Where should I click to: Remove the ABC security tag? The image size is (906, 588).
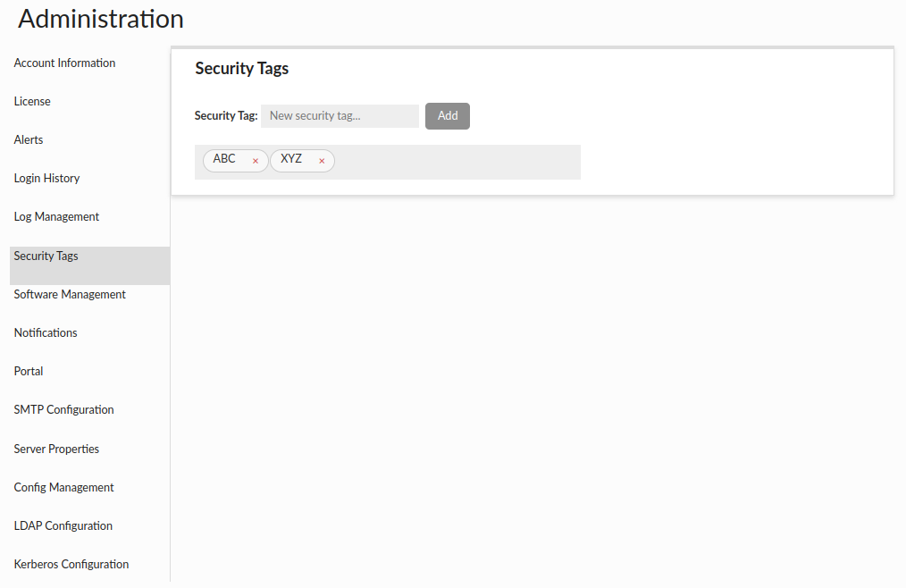click(x=256, y=161)
